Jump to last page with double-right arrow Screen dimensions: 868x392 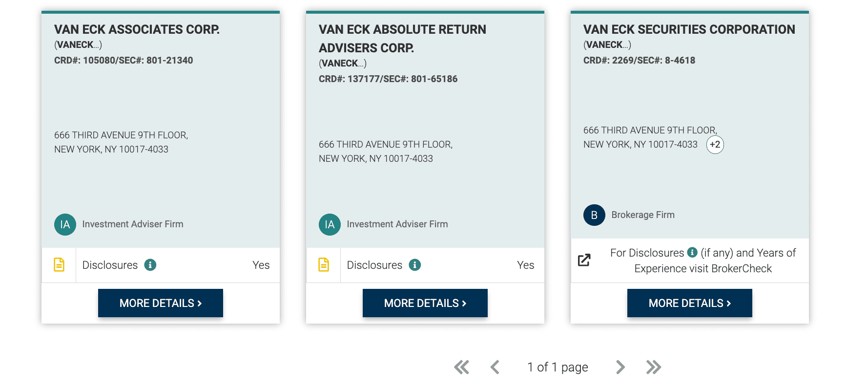[x=653, y=367]
